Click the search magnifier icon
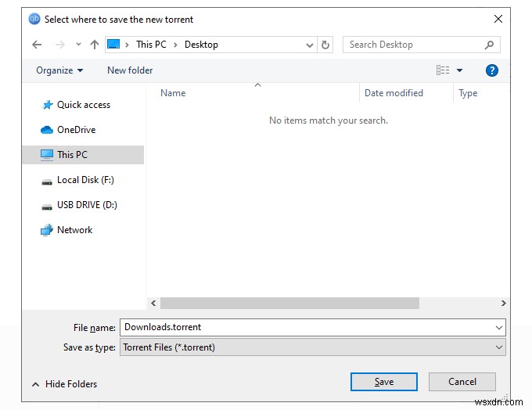This screenshot has height=410, width=532. click(x=489, y=45)
